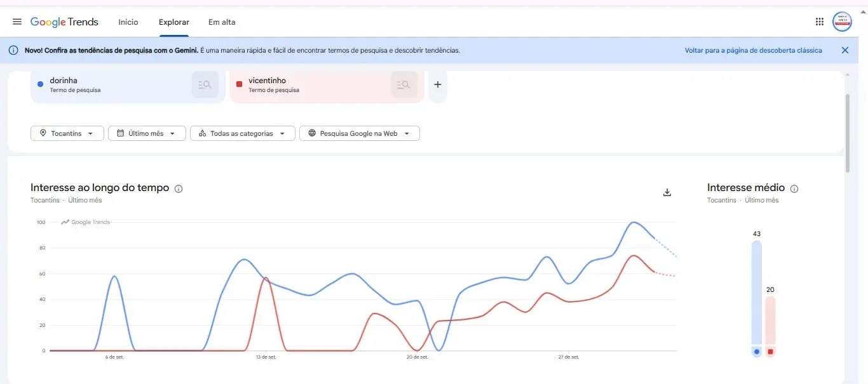Screen dimensions: 868x384
Task: Click the page vertical scrollbar
Action: [847, 132]
